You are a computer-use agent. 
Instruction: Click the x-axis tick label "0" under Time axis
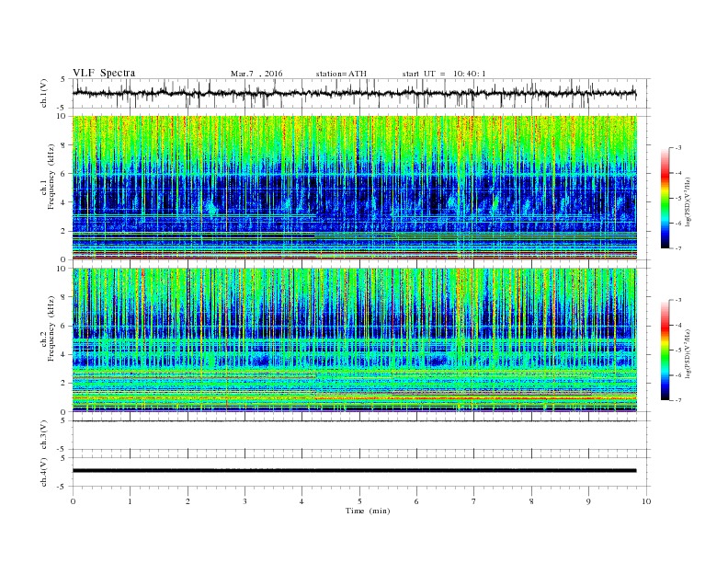coord(73,501)
